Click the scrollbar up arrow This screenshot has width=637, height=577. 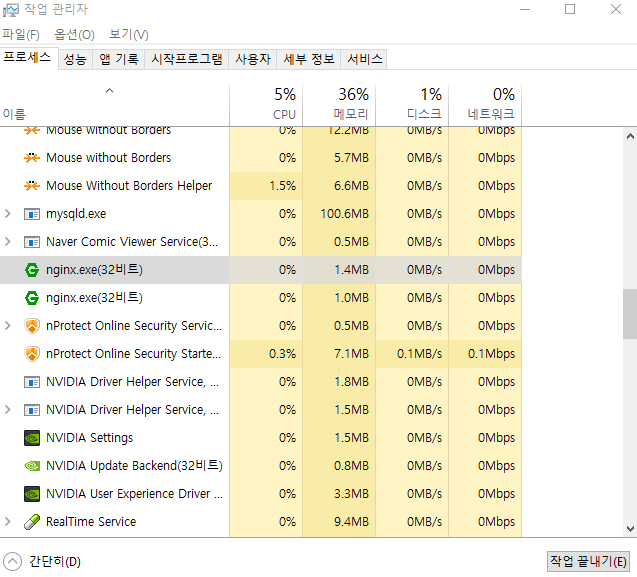coord(630,137)
